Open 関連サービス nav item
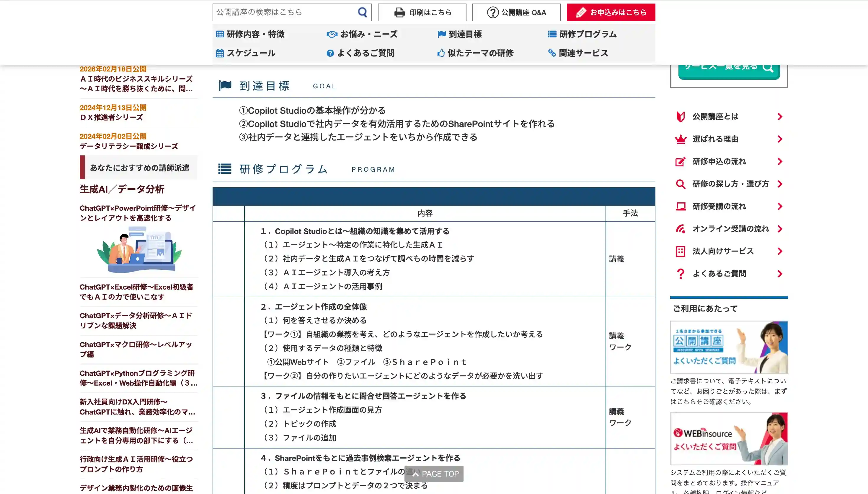 (x=578, y=53)
